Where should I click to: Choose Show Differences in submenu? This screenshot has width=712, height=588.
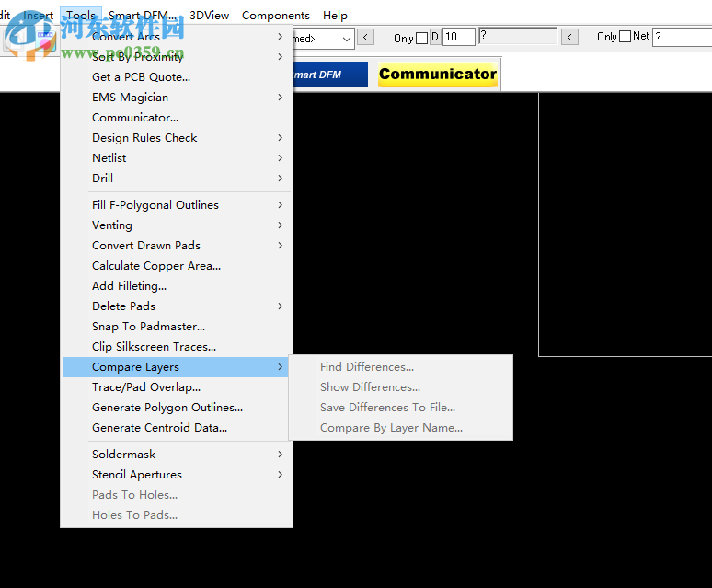click(x=401, y=387)
